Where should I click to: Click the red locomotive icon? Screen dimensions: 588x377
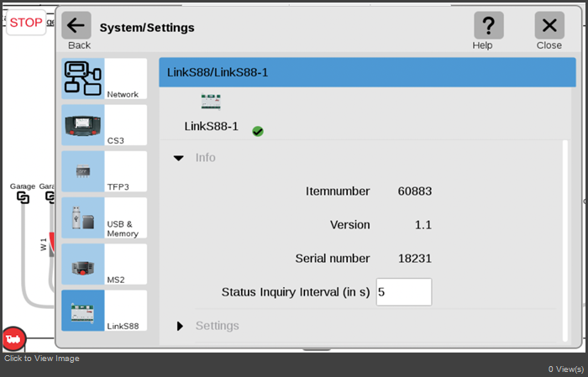(14, 338)
